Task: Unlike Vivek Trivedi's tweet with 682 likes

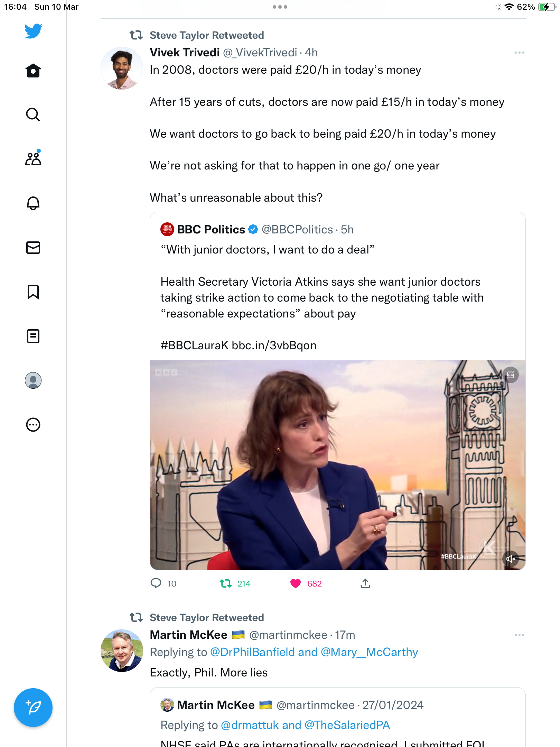Action: pos(296,584)
